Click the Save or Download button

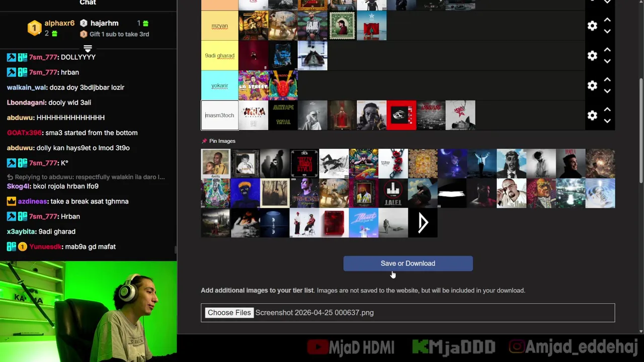click(408, 263)
